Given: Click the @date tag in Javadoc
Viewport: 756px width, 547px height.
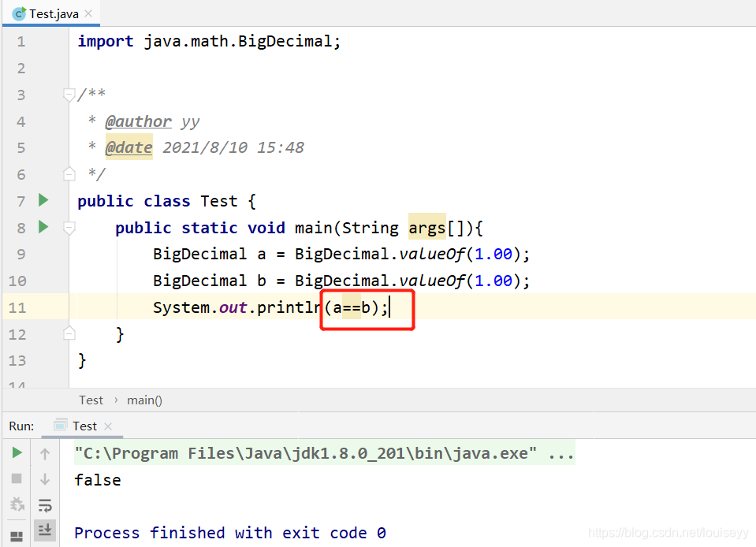Looking at the screenshot, I should [x=128, y=147].
